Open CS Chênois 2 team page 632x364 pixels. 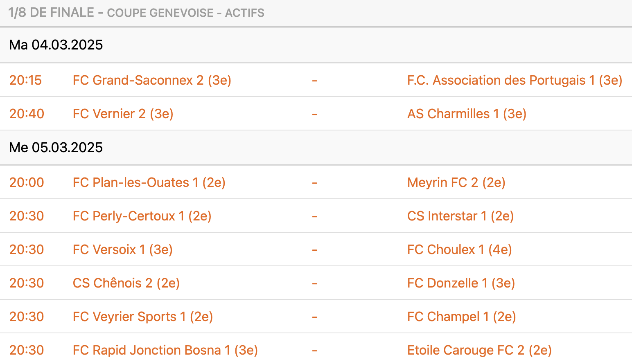[126, 283]
